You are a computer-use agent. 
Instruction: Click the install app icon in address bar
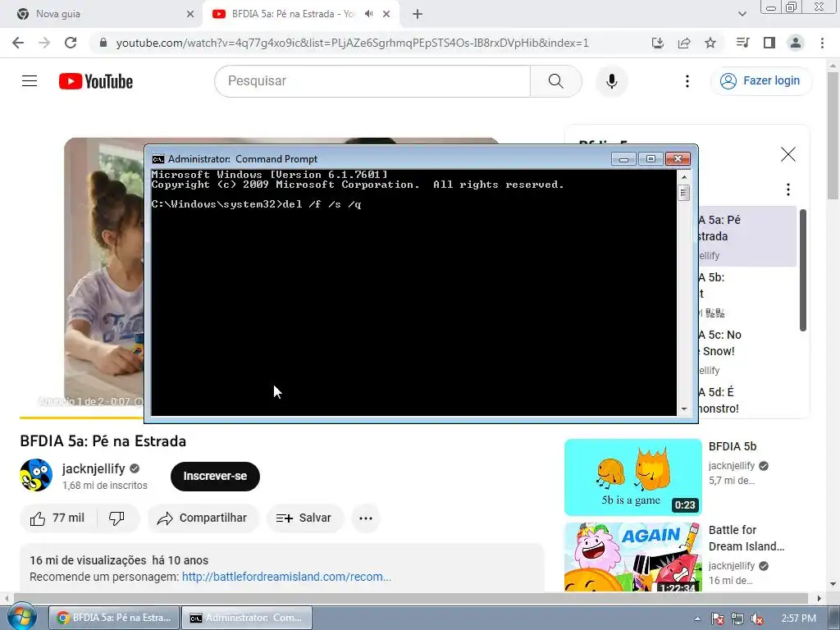click(x=658, y=43)
